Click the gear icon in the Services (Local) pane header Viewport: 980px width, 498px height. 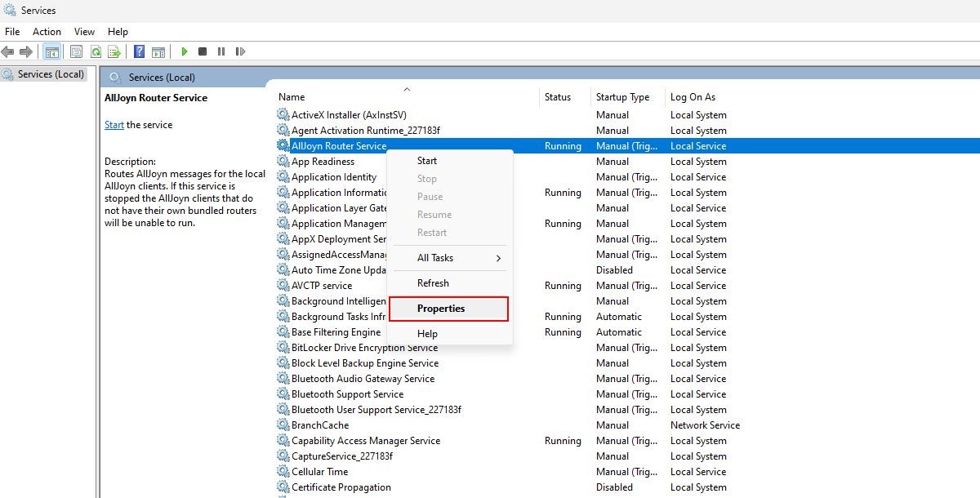click(115, 78)
